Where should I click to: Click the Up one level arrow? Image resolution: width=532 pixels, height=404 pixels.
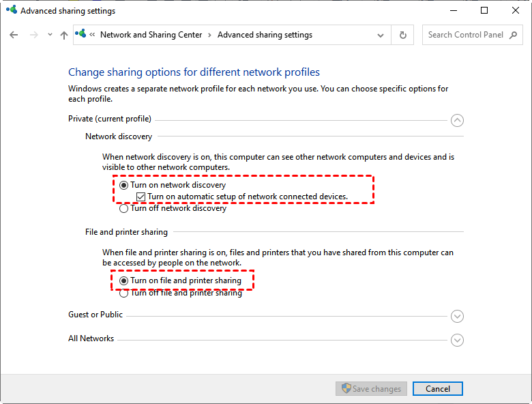click(64, 35)
